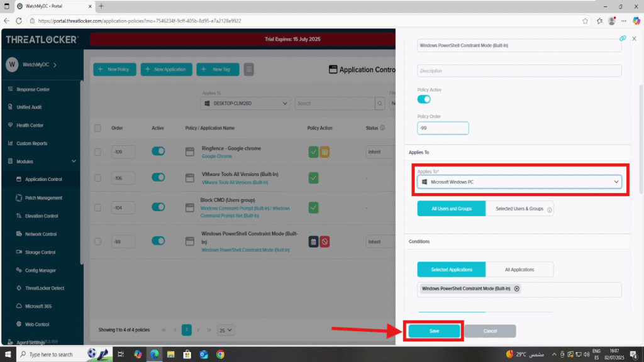This screenshot has width=644, height=362.
Task: Tick checkbox for Windows PowerShell Constraint row
Action: click(97, 242)
